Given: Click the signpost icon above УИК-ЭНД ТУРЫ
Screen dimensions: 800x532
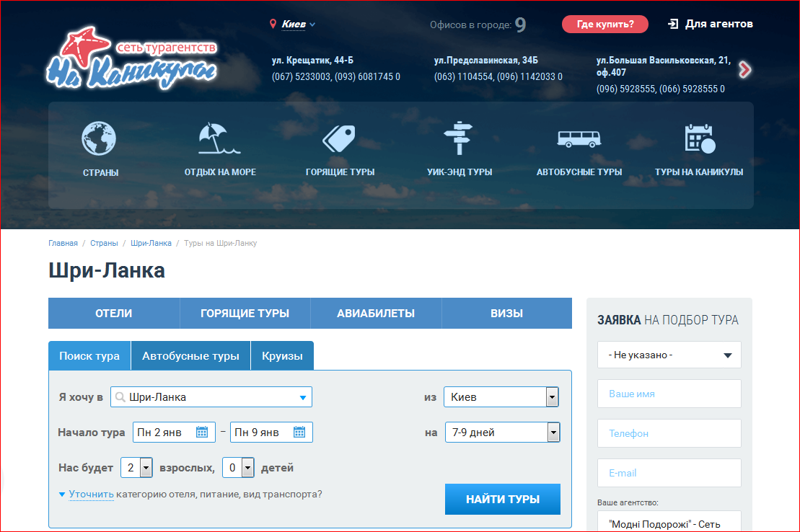Looking at the screenshot, I should tap(459, 138).
